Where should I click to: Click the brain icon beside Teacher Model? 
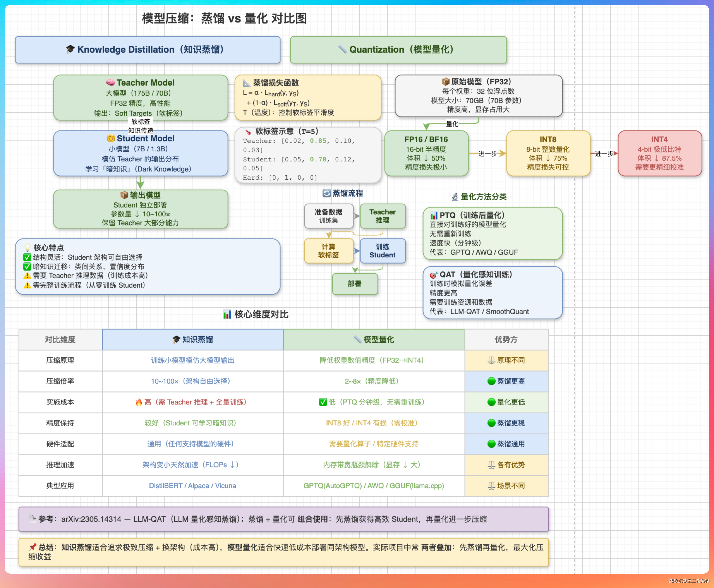(x=110, y=83)
